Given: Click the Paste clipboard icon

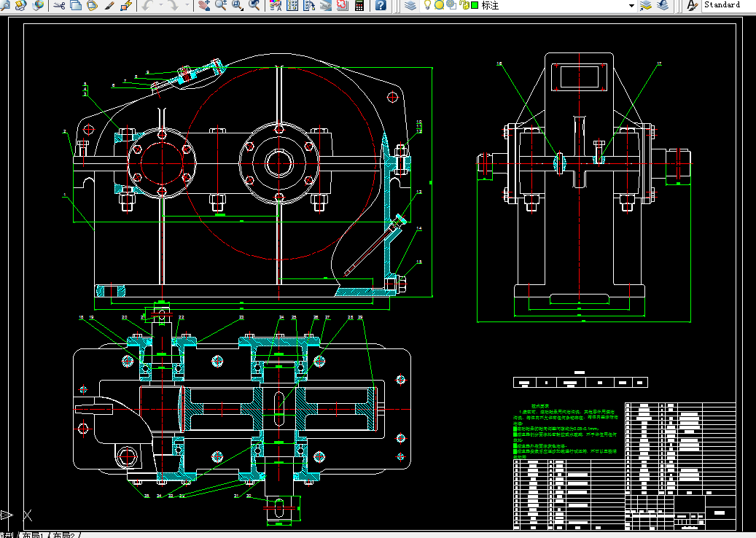Looking at the screenshot, I should click(x=92, y=5).
